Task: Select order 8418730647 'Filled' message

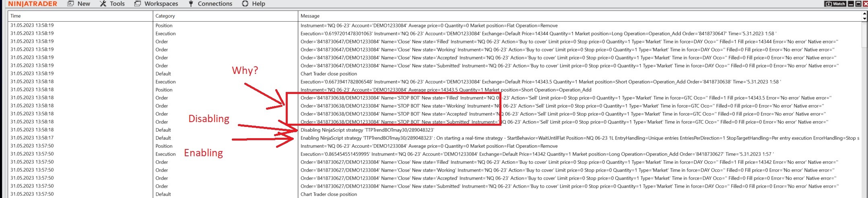Action: pyautogui.click(x=569, y=42)
